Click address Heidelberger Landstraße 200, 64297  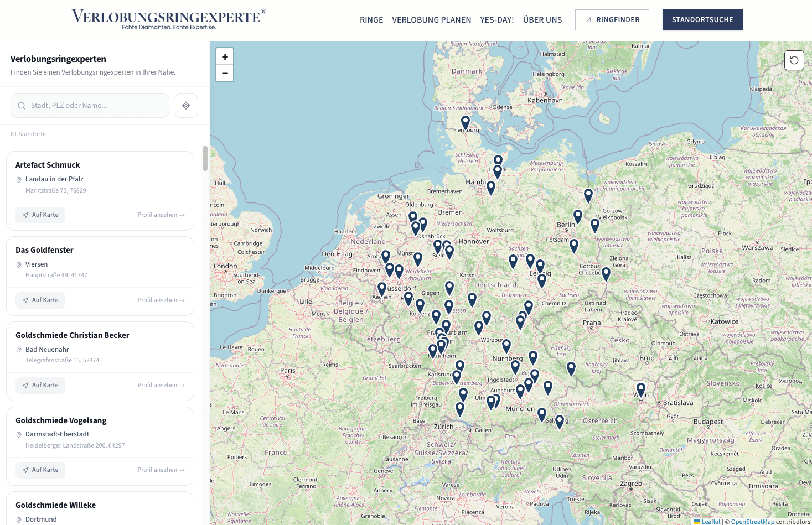coord(75,445)
